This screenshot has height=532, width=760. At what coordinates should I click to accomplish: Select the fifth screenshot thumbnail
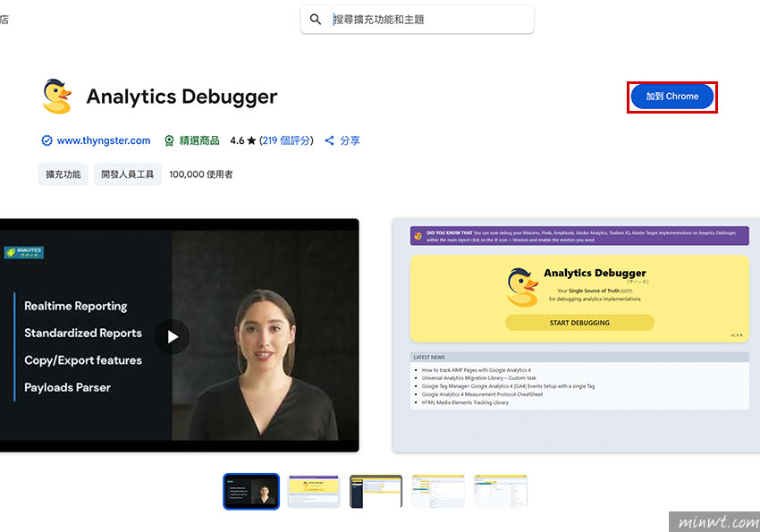pyautogui.click(x=500, y=491)
